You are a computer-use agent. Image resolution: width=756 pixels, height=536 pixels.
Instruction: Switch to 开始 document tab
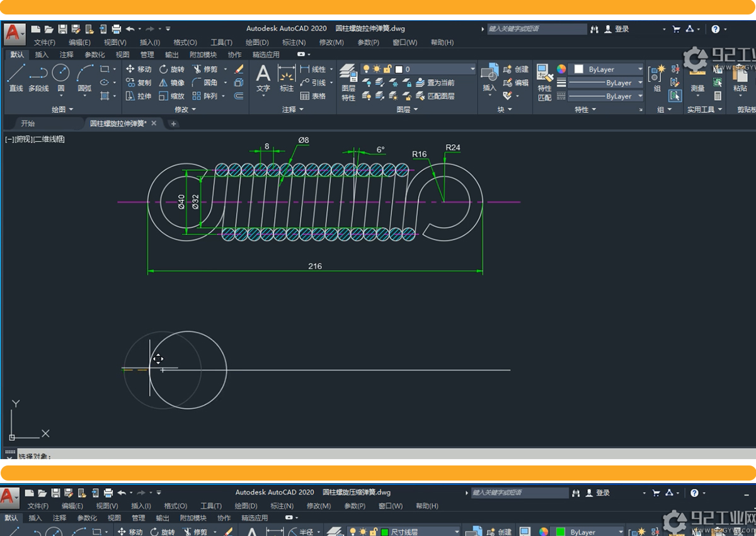click(x=28, y=123)
